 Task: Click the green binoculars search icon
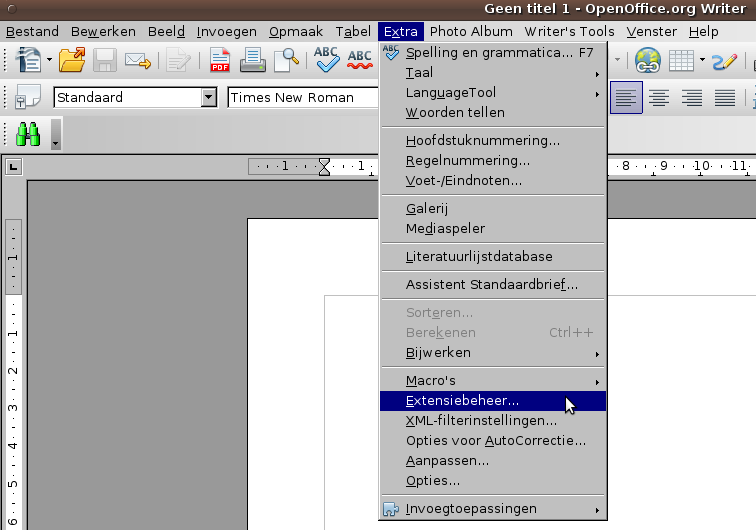pos(28,134)
